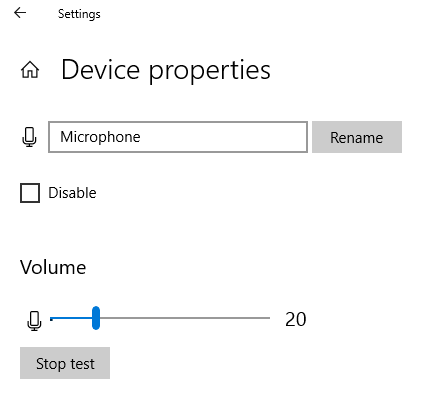This screenshot has height=418, width=440.
Task: Click the far right end of volume slider
Action: pos(269,318)
